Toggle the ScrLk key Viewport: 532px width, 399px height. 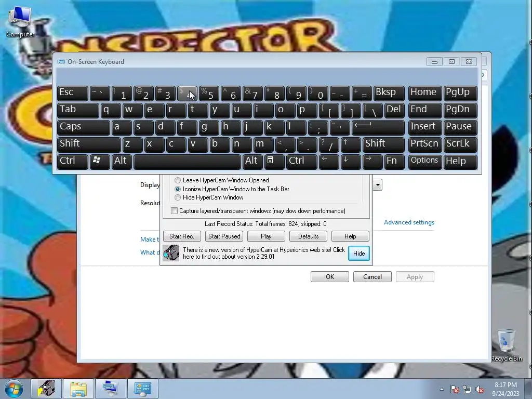coord(460,144)
